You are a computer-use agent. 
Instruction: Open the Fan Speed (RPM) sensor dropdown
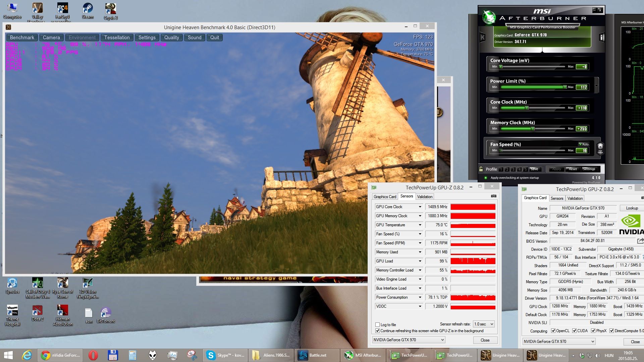click(x=420, y=243)
